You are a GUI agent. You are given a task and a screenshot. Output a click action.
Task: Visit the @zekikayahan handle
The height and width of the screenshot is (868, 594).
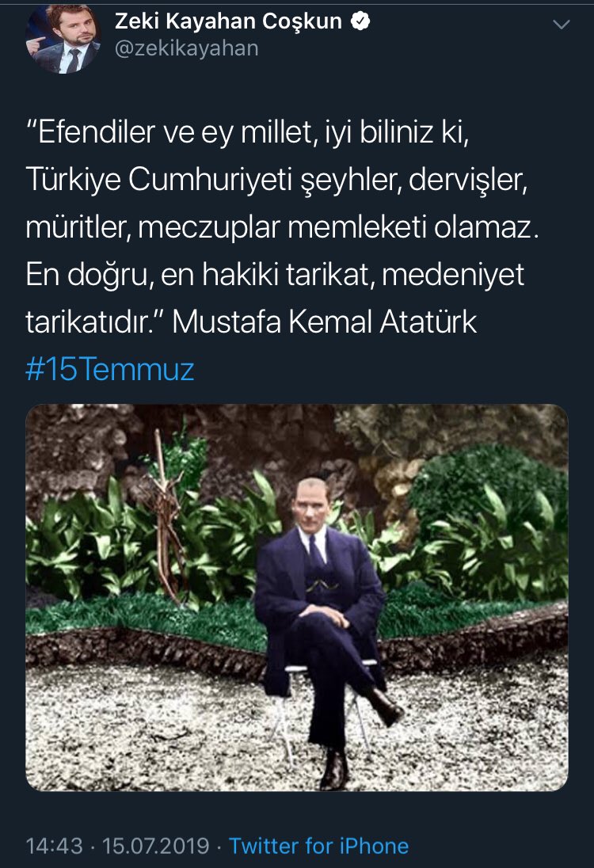coord(187,49)
